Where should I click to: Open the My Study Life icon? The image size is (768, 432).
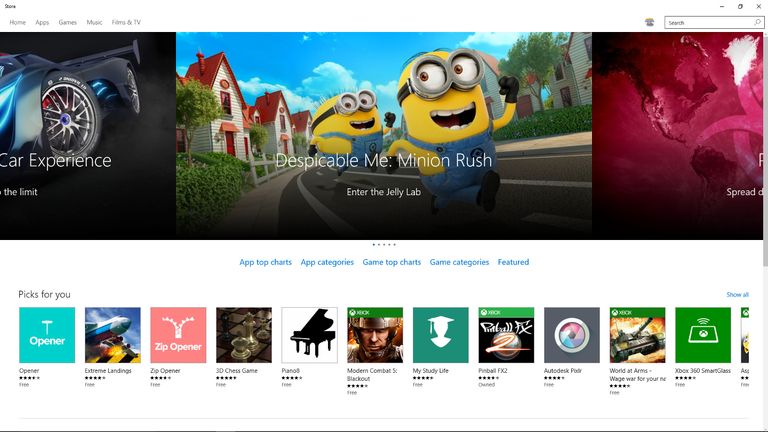pos(441,335)
